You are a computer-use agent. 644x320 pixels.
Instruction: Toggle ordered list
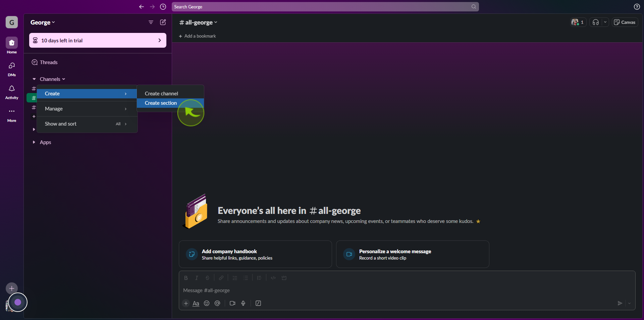coord(235,278)
